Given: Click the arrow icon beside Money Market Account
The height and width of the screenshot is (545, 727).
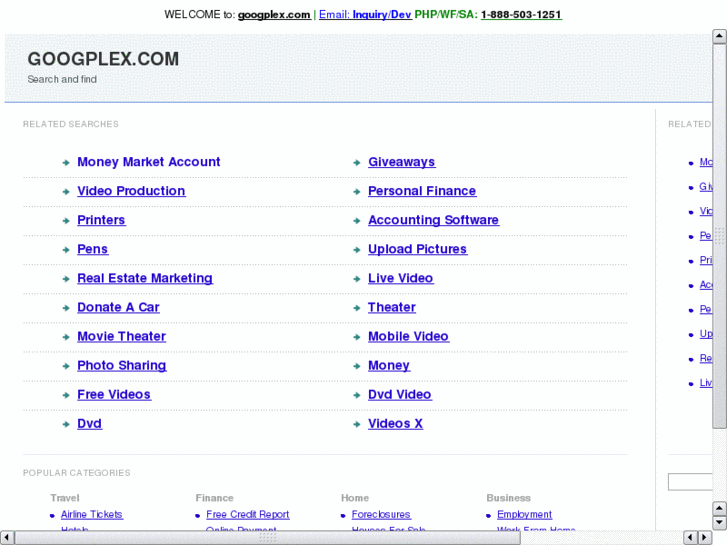Looking at the screenshot, I should (x=66, y=163).
